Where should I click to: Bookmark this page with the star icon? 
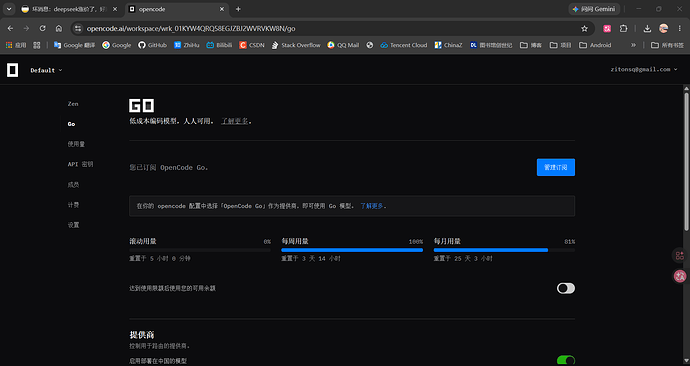click(x=584, y=29)
